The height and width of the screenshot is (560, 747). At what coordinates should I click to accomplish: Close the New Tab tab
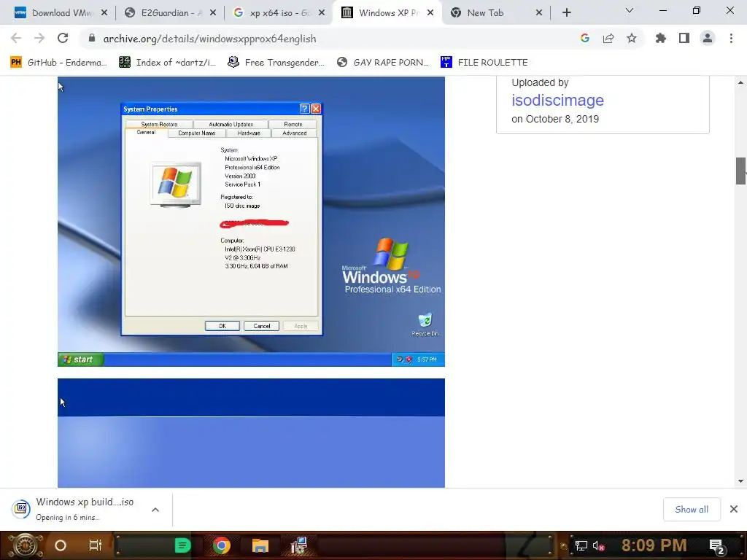pyautogui.click(x=539, y=12)
